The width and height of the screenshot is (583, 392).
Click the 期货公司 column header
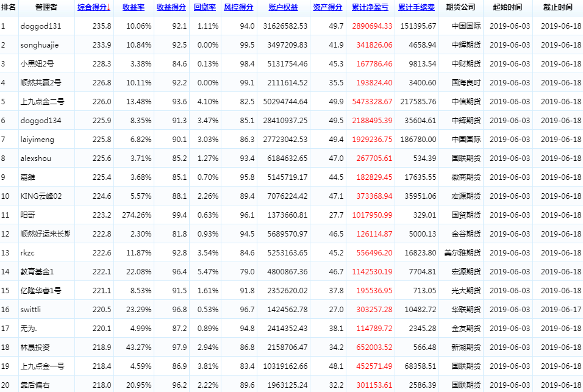(460, 7)
